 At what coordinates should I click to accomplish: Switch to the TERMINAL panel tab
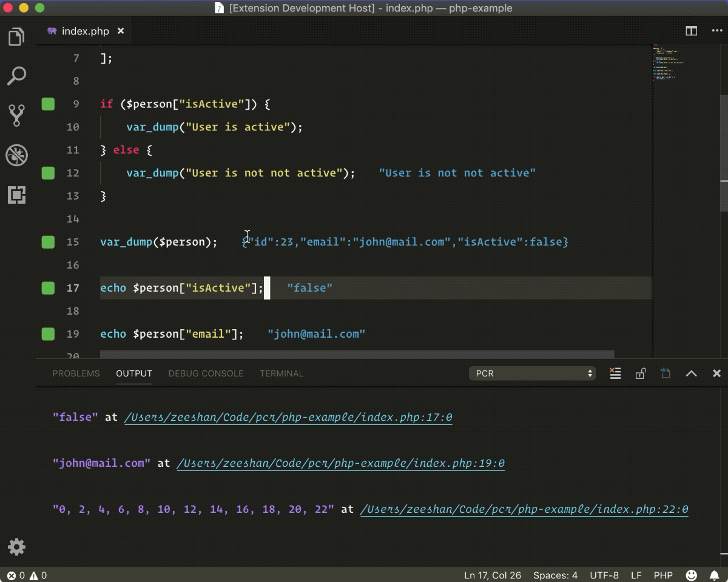tap(281, 373)
